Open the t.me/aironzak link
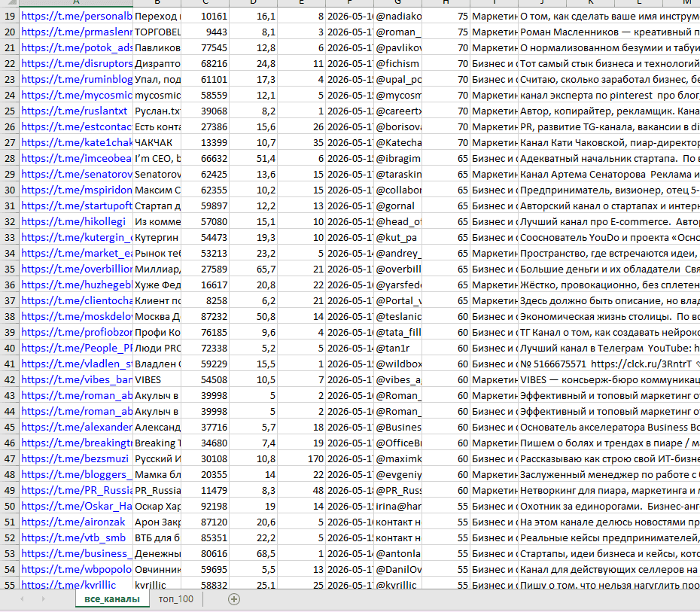 (x=73, y=522)
